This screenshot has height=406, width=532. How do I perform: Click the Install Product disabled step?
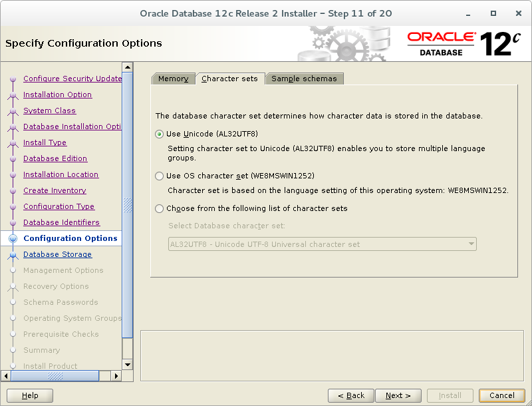[51, 366]
